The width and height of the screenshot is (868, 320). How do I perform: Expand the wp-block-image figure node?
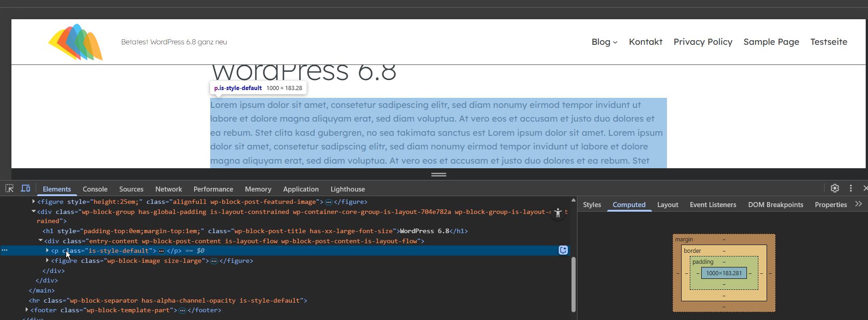coord(47,261)
